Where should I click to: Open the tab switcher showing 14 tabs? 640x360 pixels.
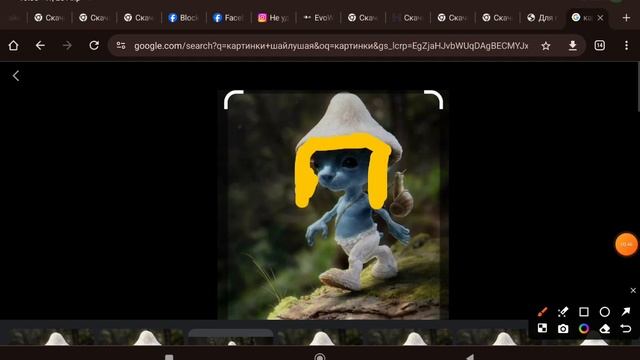[600, 45]
